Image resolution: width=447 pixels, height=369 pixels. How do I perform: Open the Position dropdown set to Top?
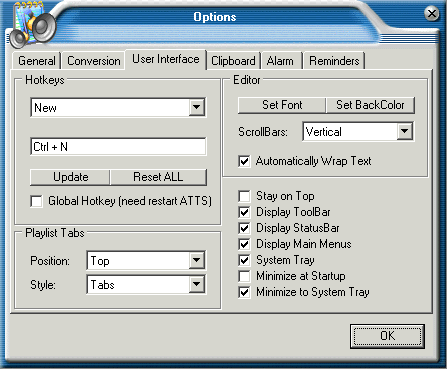[x=197, y=260]
